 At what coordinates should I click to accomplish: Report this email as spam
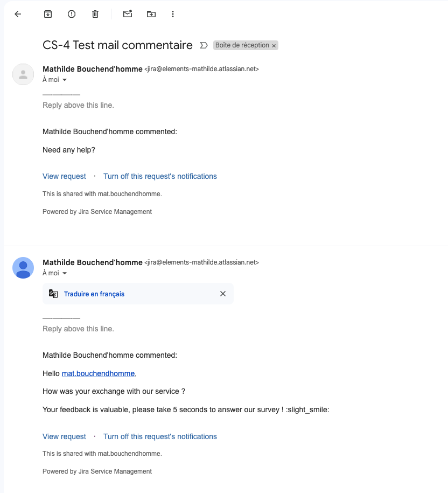[x=72, y=14]
